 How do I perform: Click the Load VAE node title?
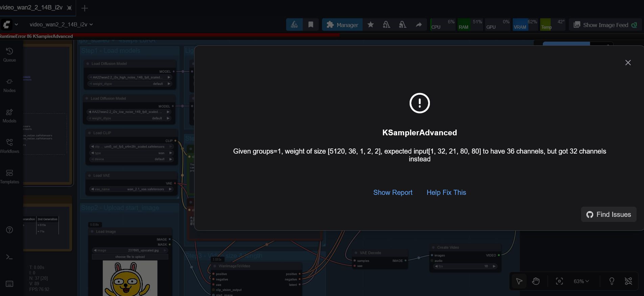coord(102,176)
